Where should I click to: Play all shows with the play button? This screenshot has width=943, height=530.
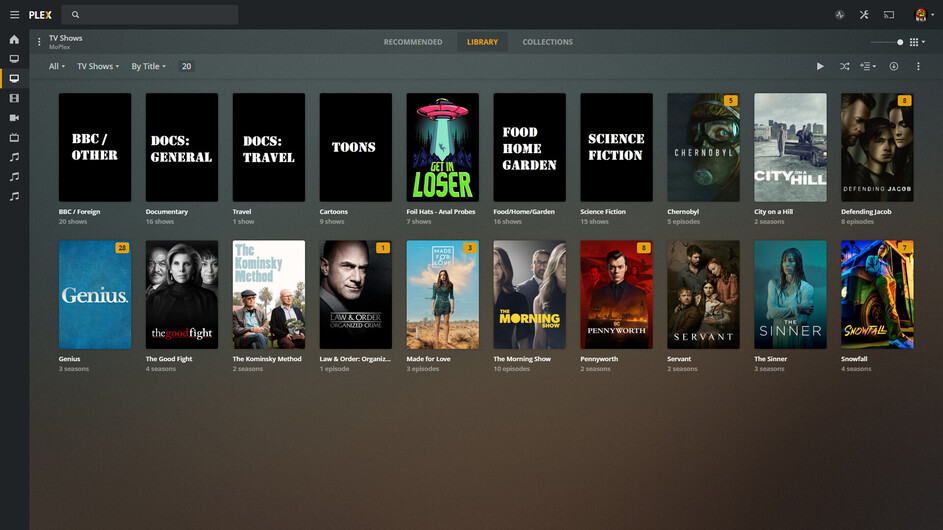click(820, 66)
